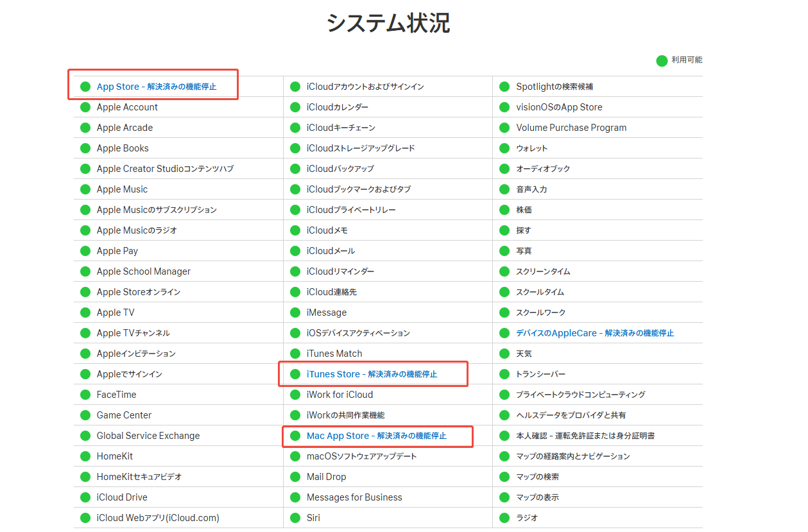Image resolution: width=808 pixels, height=532 pixels.
Task: Select the Apple Creator Studioコンテンツハブ entry
Action: click(x=165, y=169)
